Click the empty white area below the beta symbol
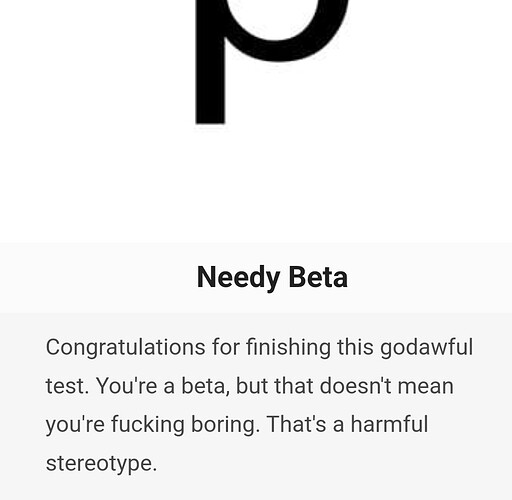512x500 pixels. 256,183
